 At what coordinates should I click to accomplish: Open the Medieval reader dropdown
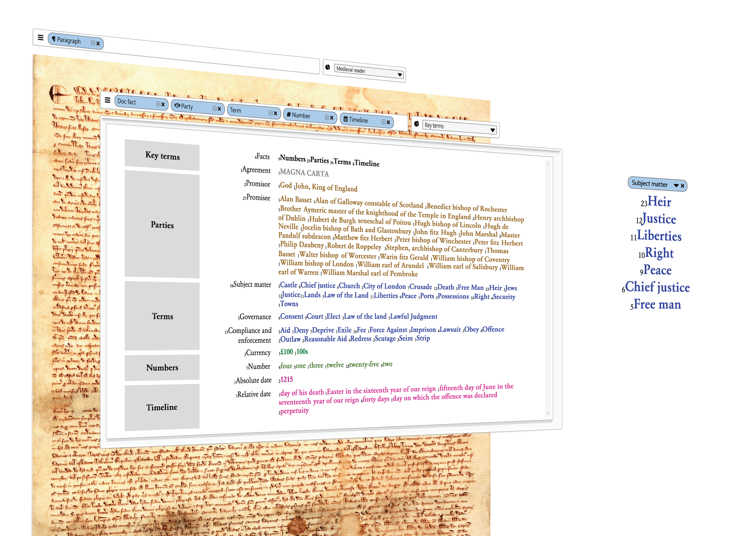pyautogui.click(x=369, y=72)
